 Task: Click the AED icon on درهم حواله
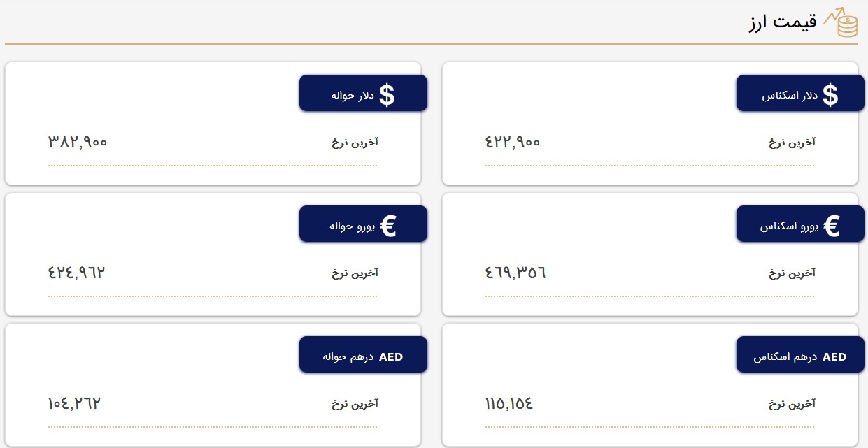(x=391, y=357)
